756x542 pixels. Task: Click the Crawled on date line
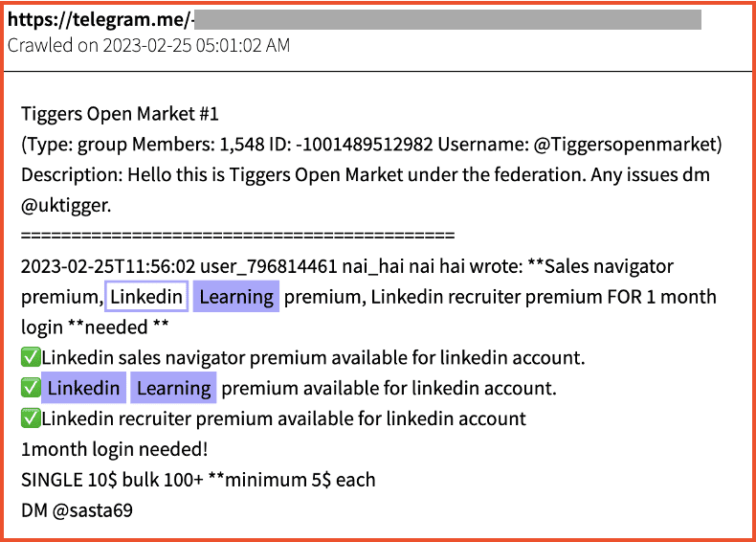tap(148, 45)
